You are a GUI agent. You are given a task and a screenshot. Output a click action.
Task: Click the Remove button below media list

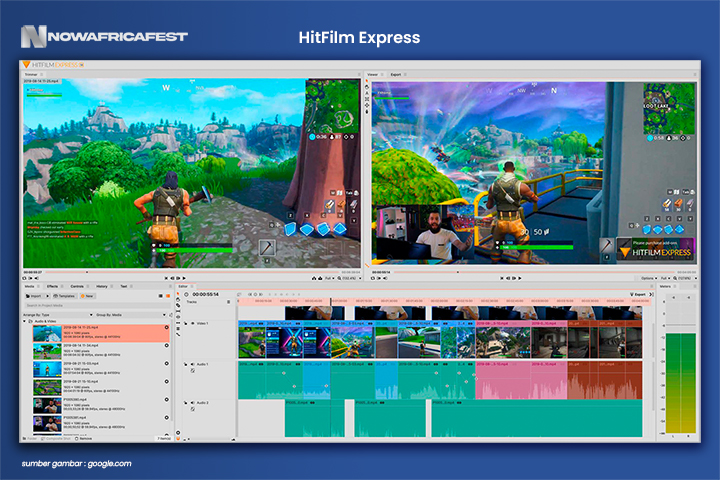click(x=84, y=439)
